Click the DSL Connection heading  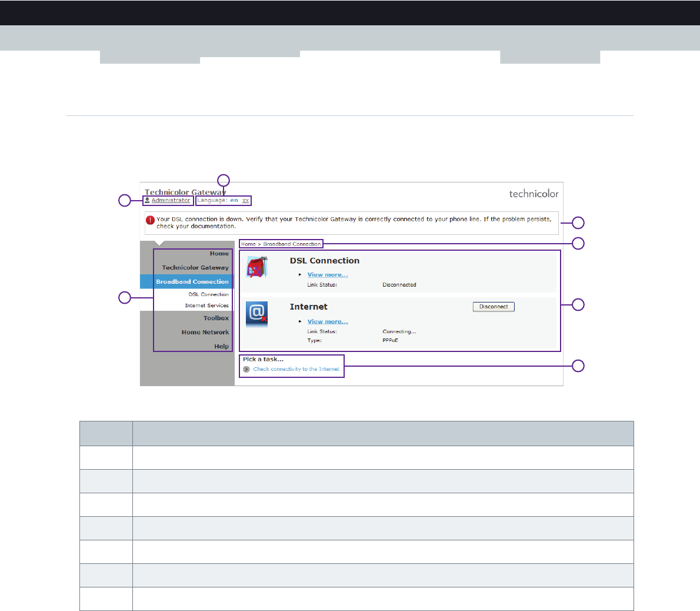pyautogui.click(x=325, y=260)
